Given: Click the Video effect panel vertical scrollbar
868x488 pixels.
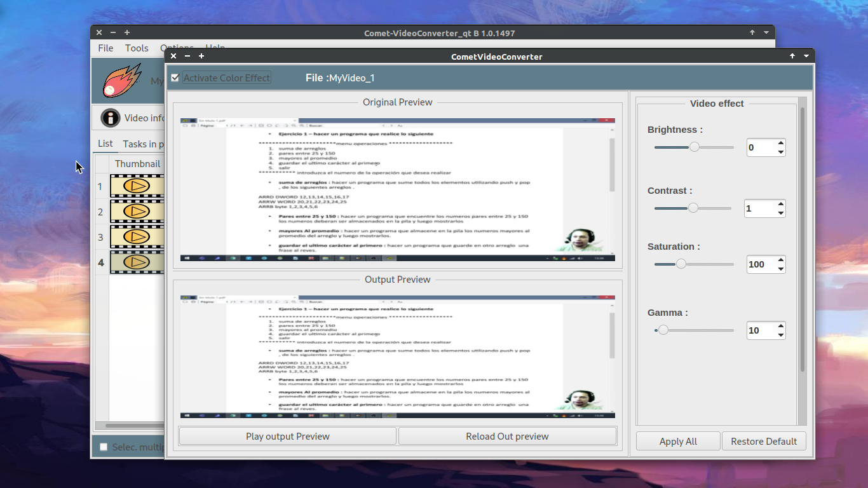Looking at the screenshot, I should point(803,239).
